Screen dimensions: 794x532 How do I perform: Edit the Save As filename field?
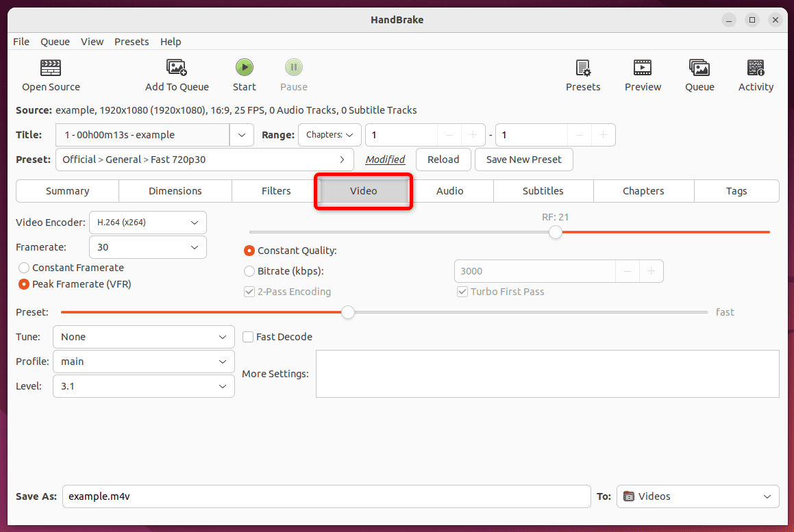pos(326,496)
